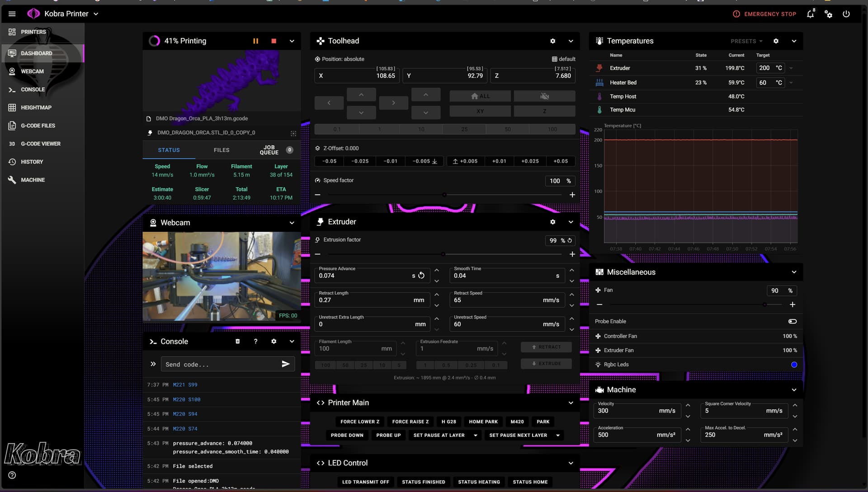The height and width of the screenshot is (492, 868).
Task: Home the XY axes
Action: coord(480,111)
